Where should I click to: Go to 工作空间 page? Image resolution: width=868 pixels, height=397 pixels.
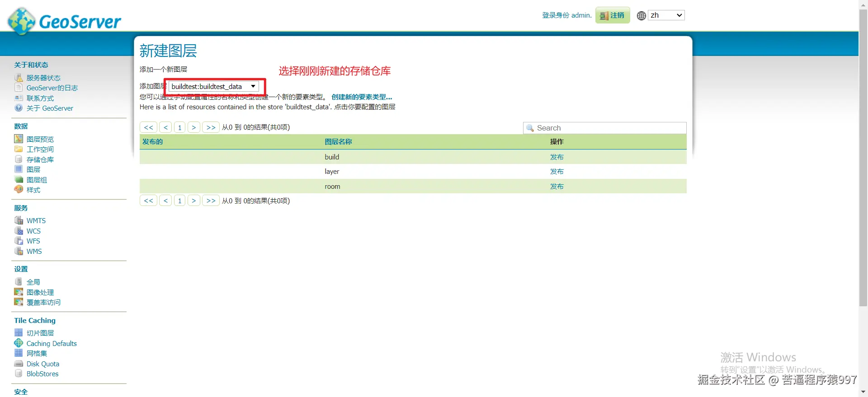[x=40, y=149]
